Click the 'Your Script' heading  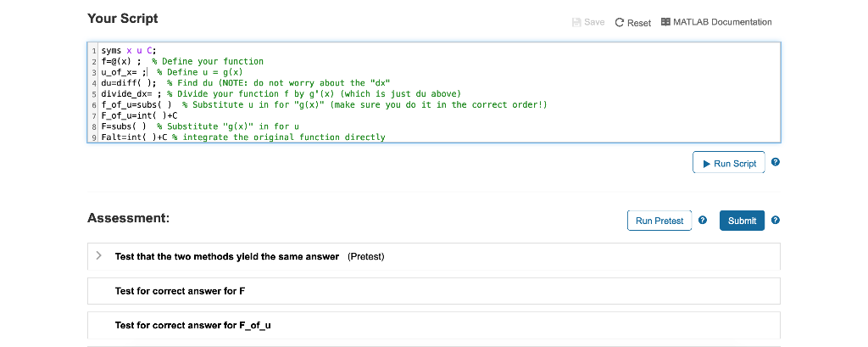[x=122, y=19]
